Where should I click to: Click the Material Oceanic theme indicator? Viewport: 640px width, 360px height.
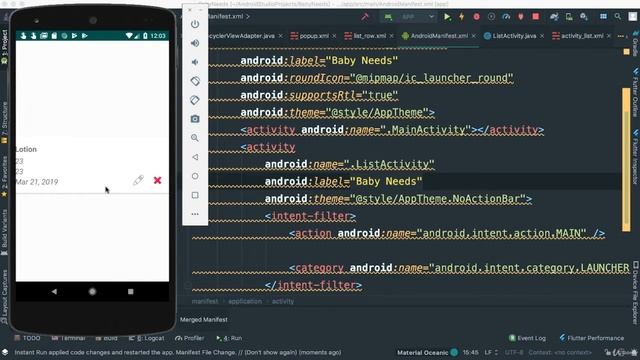pos(427,352)
